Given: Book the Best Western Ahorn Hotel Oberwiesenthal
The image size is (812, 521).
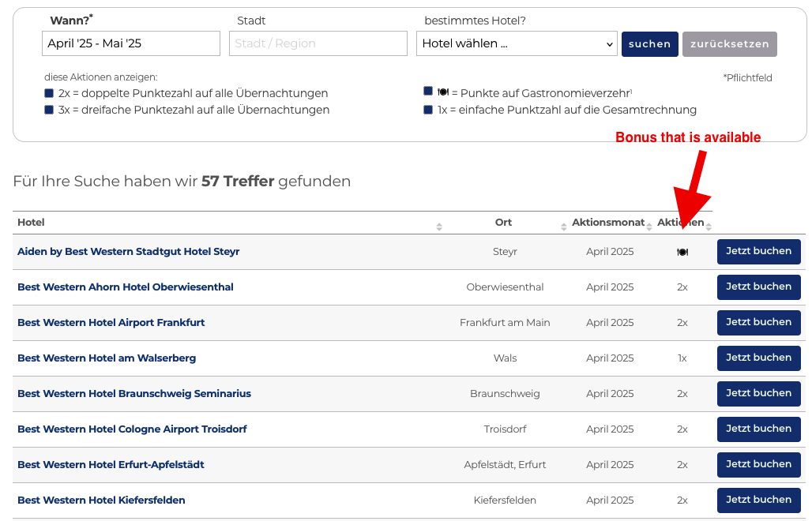Looking at the screenshot, I should pyautogui.click(x=758, y=287).
